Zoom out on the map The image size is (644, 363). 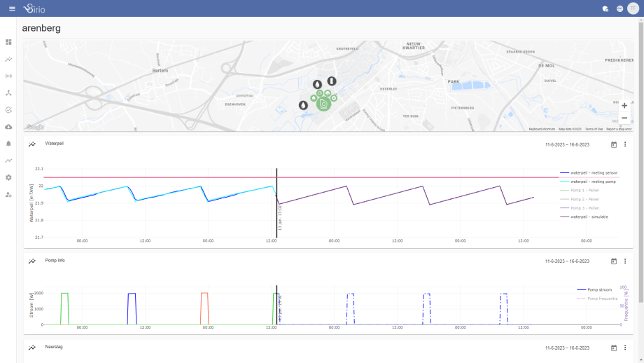[x=624, y=118]
